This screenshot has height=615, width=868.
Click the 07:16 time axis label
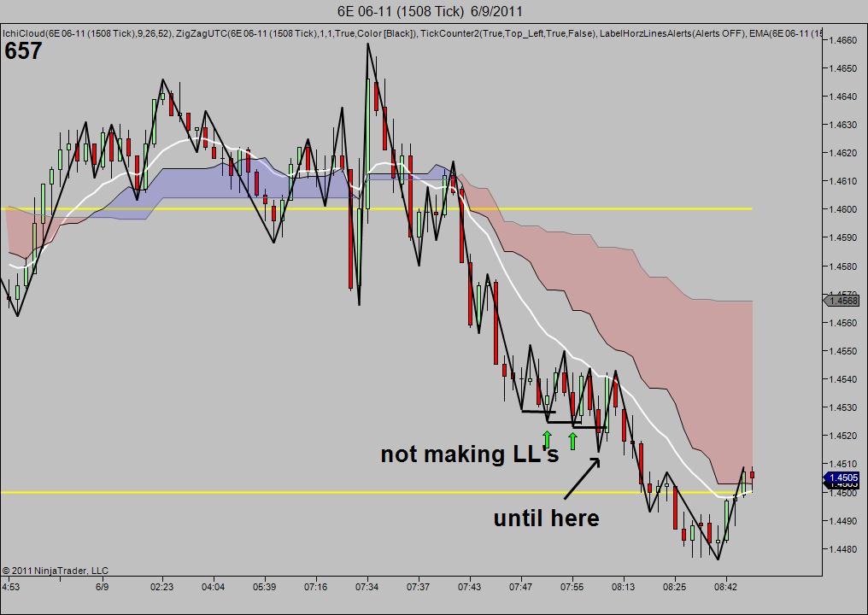(x=315, y=587)
